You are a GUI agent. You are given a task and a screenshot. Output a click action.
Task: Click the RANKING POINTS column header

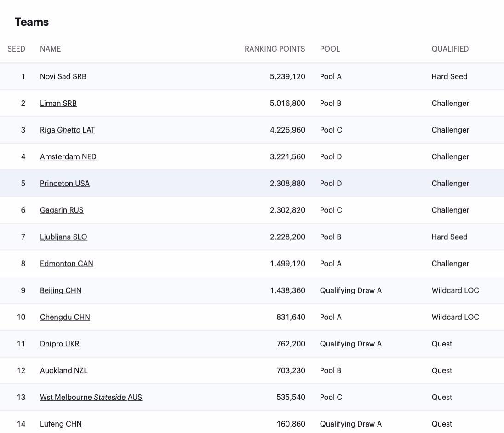(x=275, y=49)
